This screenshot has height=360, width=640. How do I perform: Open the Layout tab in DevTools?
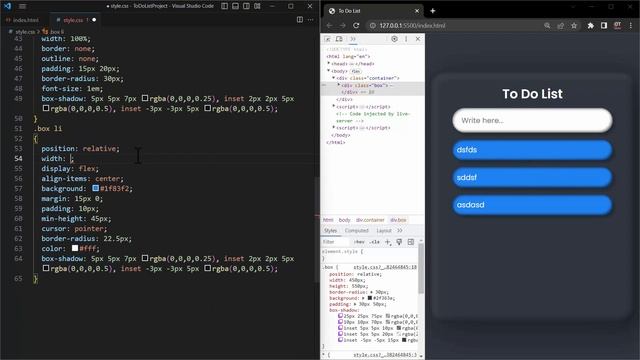tap(384, 231)
